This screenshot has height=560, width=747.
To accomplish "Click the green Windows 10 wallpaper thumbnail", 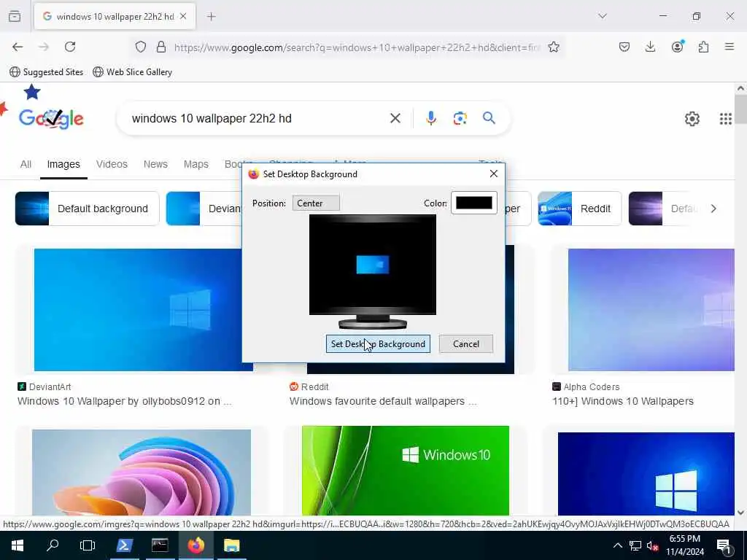I will pyautogui.click(x=406, y=470).
